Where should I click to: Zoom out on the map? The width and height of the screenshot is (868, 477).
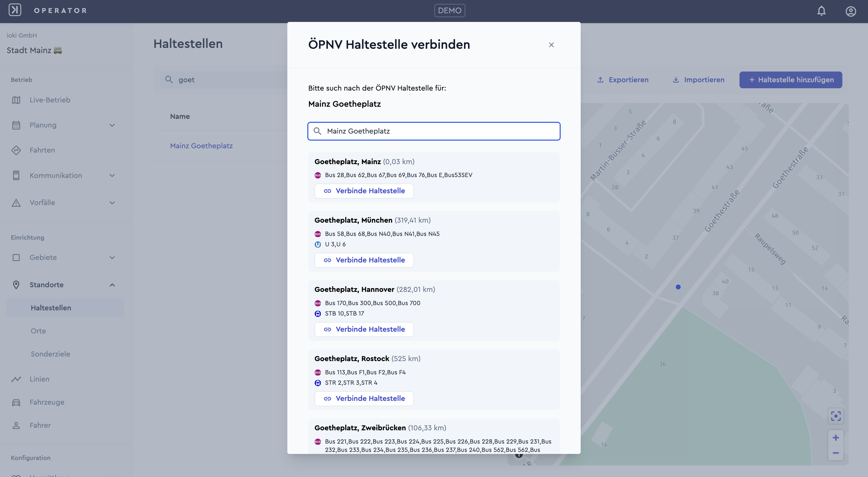836,453
